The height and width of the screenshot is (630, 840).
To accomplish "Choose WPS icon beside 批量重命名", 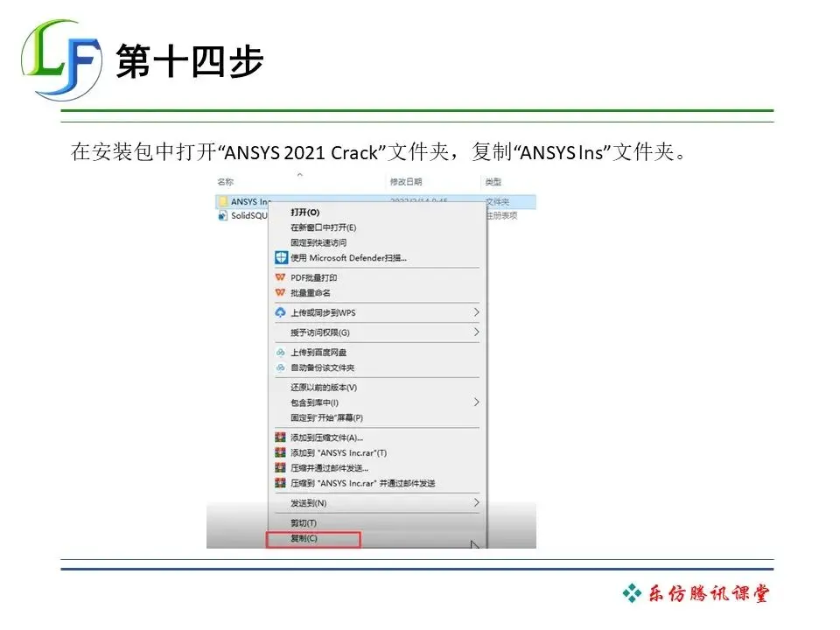I will click(x=280, y=292).
